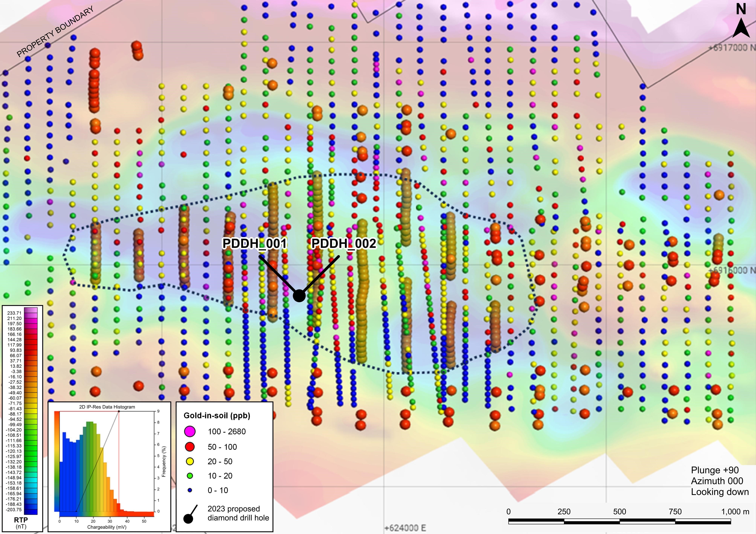Select the red 50 - 100 legend circle

point(190,447)
